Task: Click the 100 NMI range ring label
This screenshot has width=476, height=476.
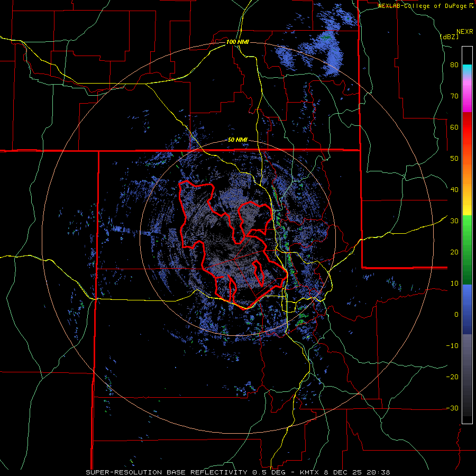Action: click(x=237, y=42)
